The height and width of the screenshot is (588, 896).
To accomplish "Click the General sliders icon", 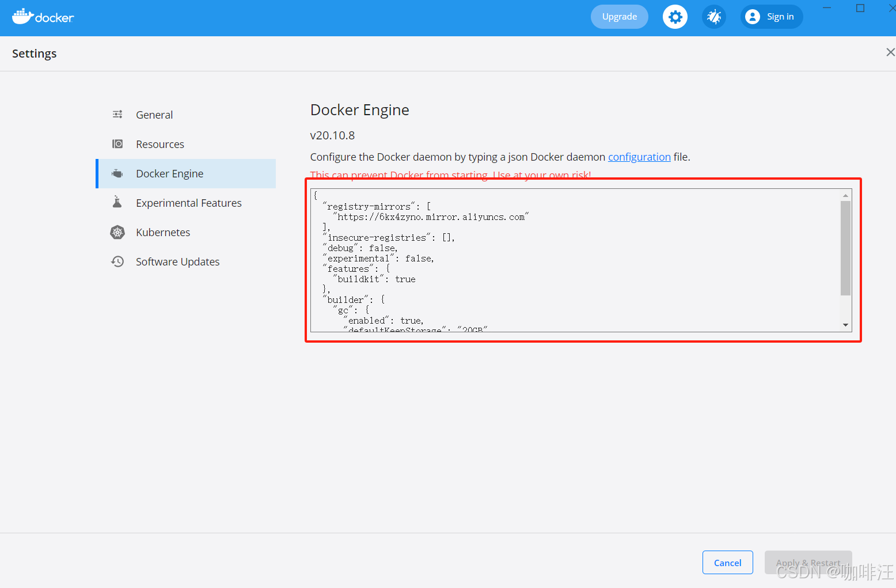I will 117,115.
